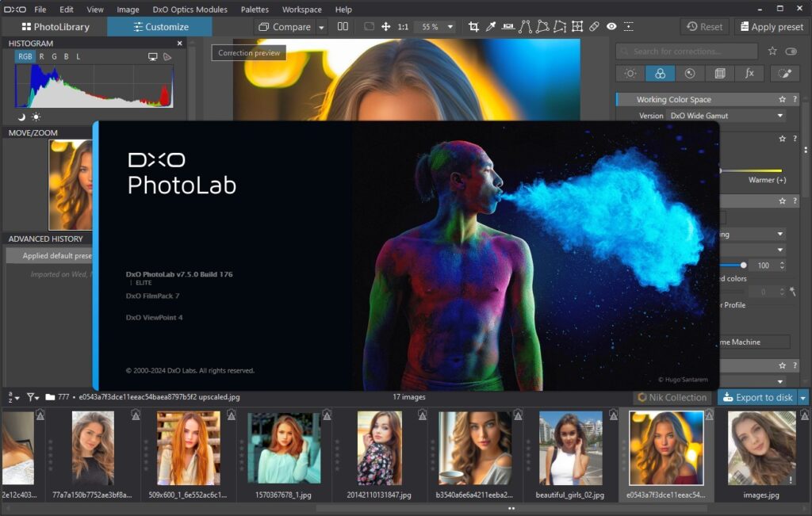Click in the Search for corrections field
The width and height of the screenshot is (812, 516).
pyautogui.click(x=687, y=52)
